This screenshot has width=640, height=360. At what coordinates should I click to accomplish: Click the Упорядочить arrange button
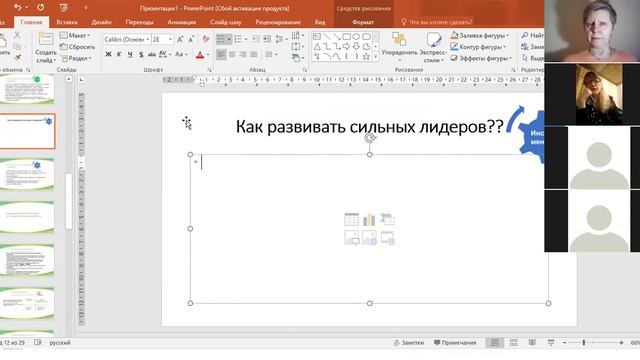(x=399, y=48)
